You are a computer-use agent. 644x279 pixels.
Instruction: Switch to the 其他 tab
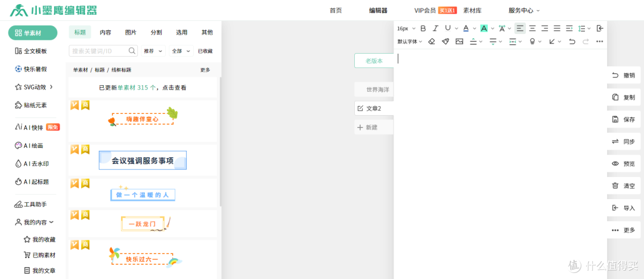coord(207,32)
